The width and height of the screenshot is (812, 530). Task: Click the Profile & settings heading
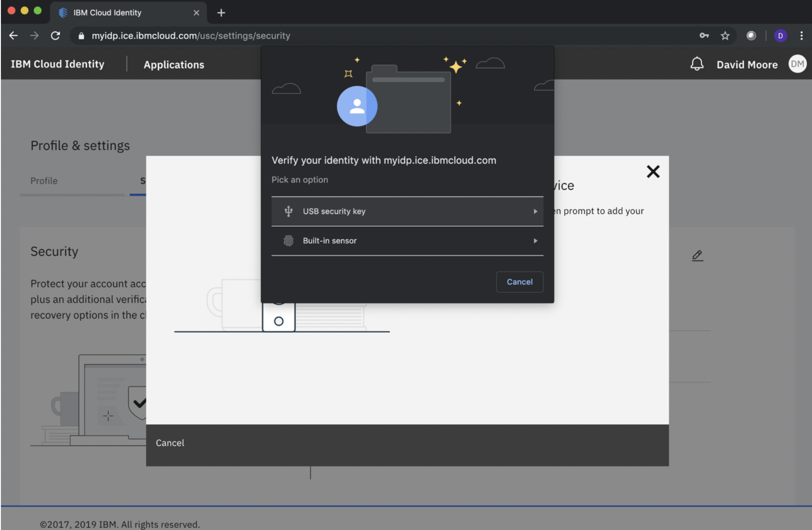[80, 145]
